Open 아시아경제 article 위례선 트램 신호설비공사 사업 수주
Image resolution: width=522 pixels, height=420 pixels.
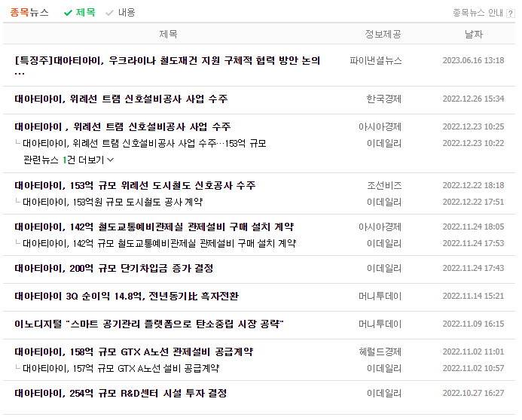pyautogui.click(x=123, y=126)
